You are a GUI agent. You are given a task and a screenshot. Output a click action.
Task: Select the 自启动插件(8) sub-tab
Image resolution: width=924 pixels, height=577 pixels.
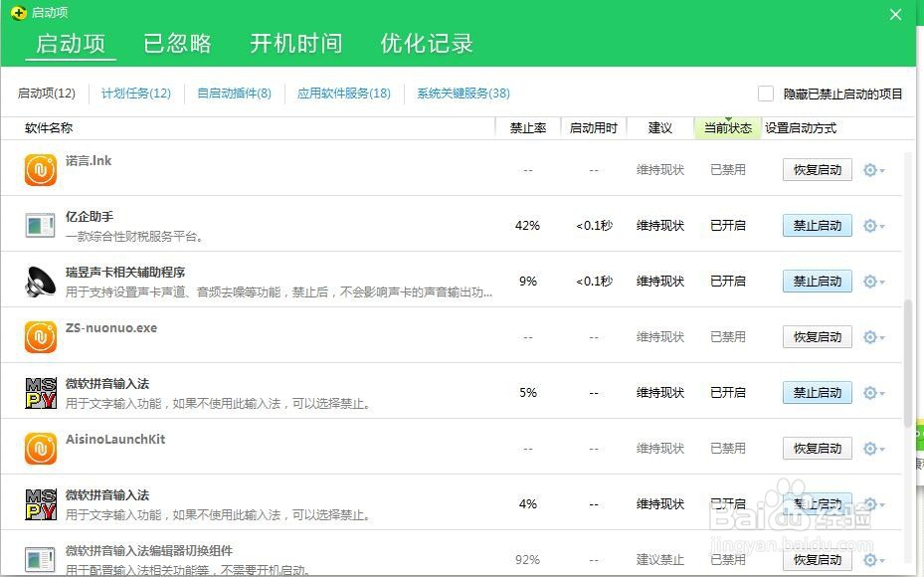tap(234, 94)
